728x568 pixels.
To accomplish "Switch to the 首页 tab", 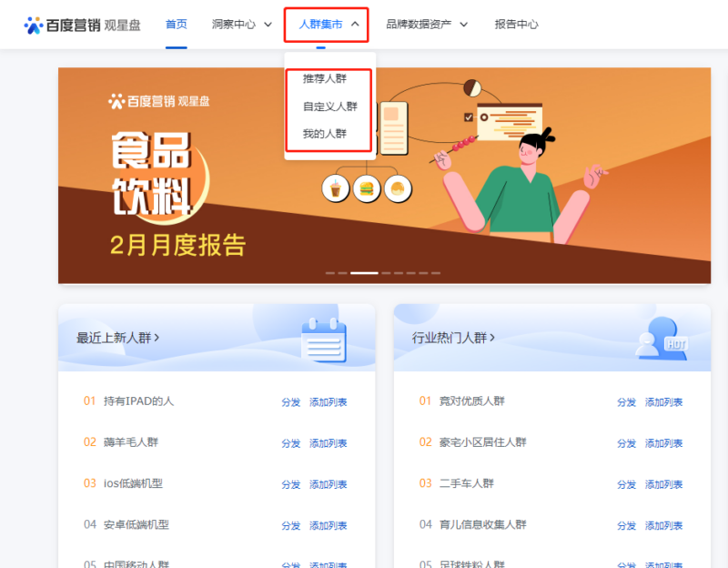I will click(x=177, y=25).
